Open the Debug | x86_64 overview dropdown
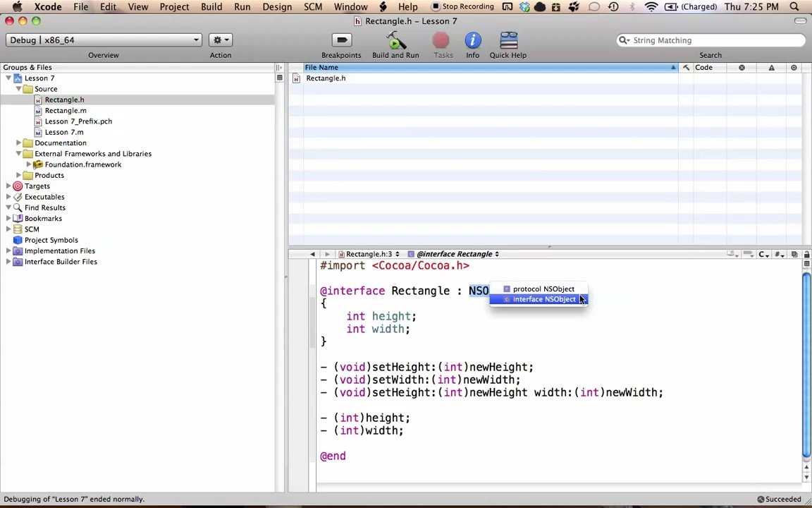Image resolution: width=812 pixels, height=508 pixels. [104, 40]
